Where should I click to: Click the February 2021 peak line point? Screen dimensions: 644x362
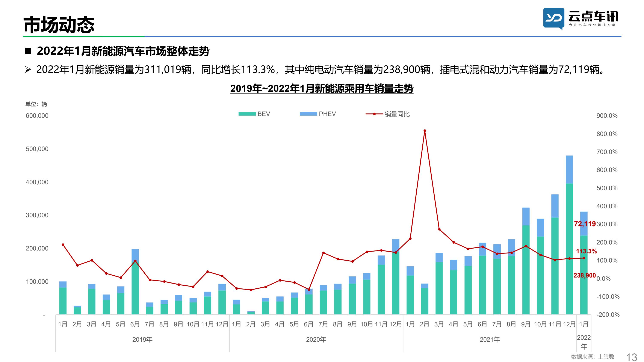click(x=425, y=131)
